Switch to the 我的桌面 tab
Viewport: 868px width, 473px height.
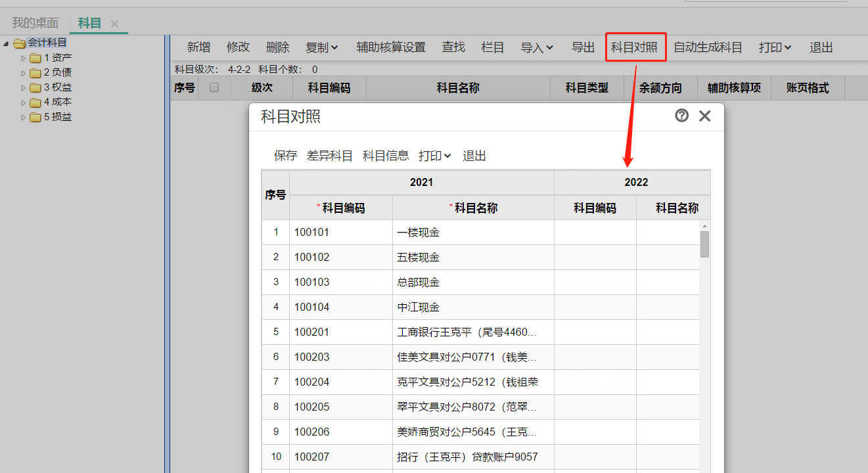click(x=35, y=23)
